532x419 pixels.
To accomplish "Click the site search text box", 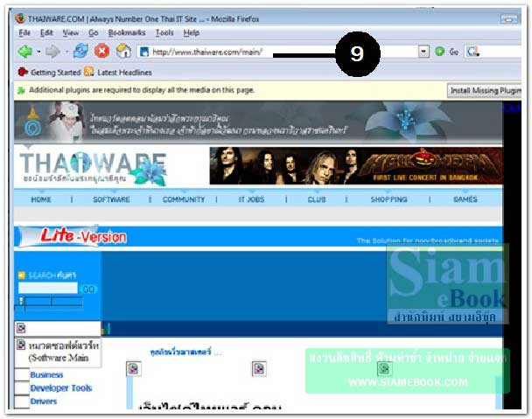I will tap(48, 288).
